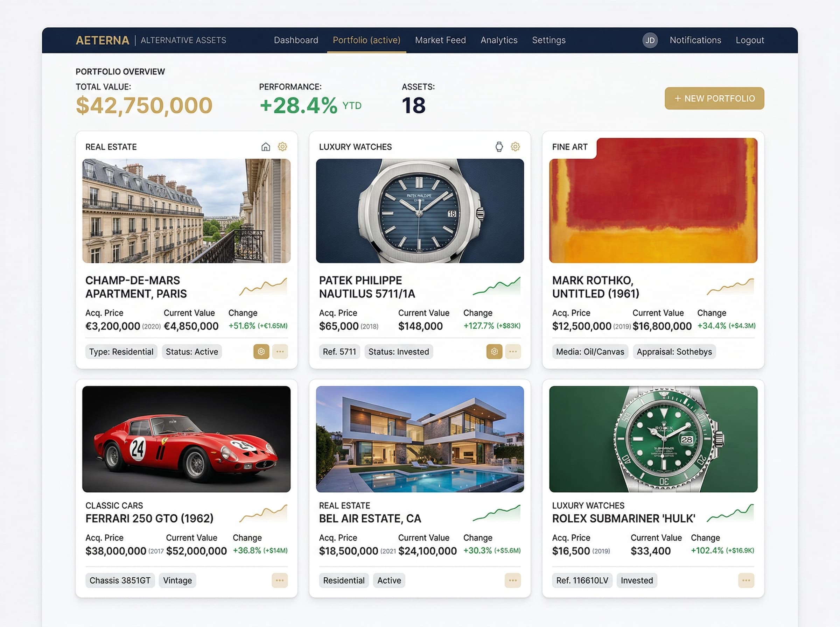Viewport: 840px width, 627px height.
Task: Open the red Ferrari 250 GTO photo
Action: click(x=186, y=439)
